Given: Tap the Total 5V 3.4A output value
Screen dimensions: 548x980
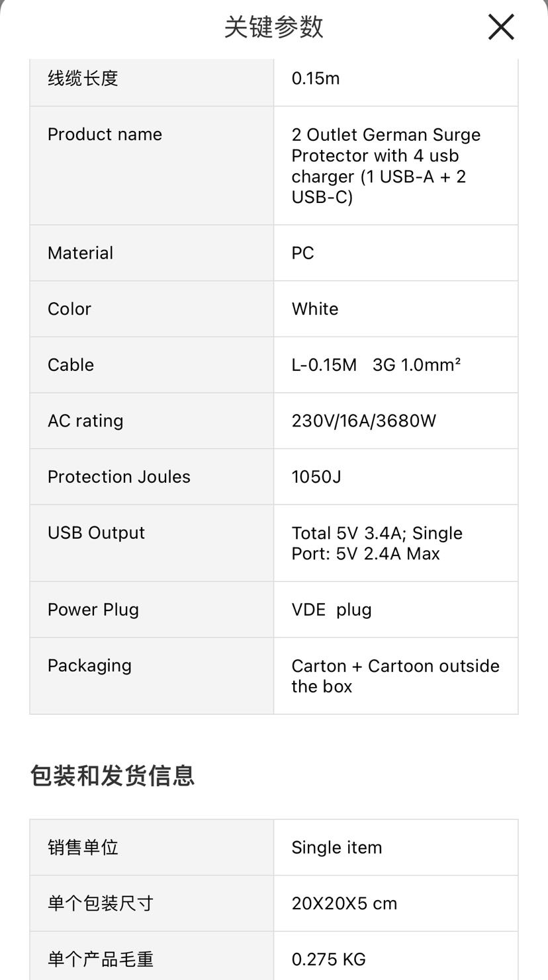Looking at the screenshot, I should click(377, 544).
